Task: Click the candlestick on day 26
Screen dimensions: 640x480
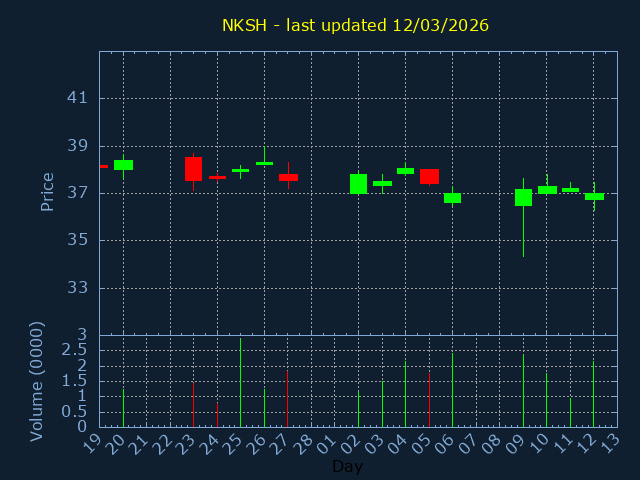Action: (x=264, y=163)
